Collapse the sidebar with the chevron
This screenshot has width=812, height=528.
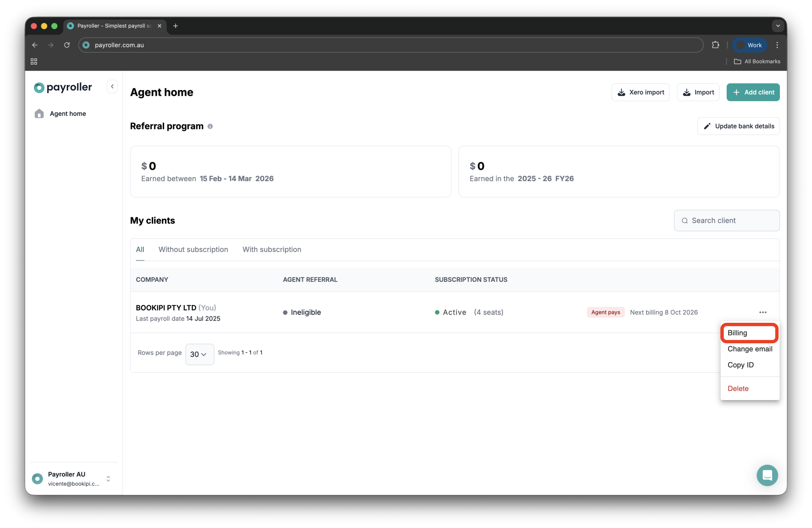click(112, 86)
